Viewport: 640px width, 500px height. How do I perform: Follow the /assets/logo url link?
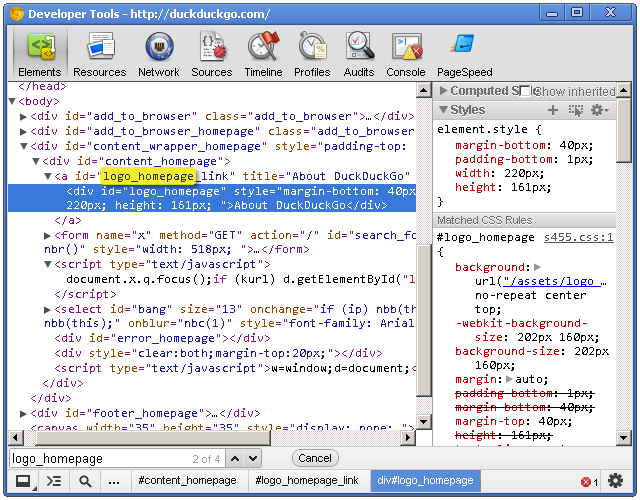click(x=552, y=282)
